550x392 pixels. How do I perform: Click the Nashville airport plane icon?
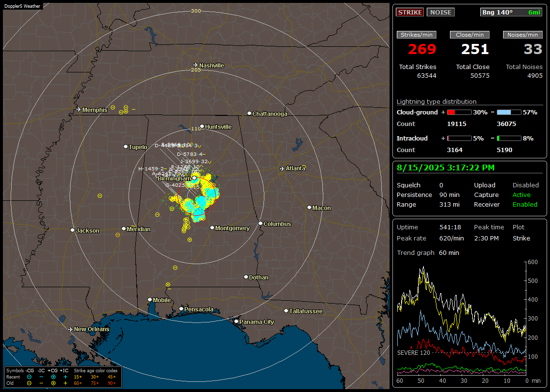[196, 65]
